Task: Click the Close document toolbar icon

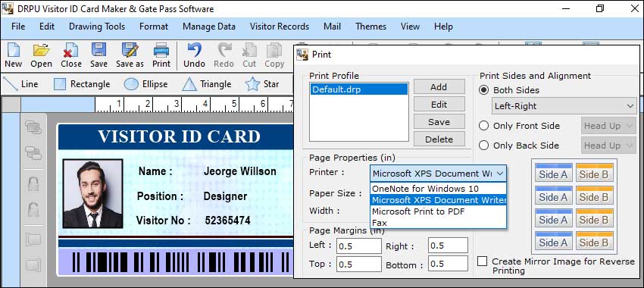Action: [x=71, y=55]
